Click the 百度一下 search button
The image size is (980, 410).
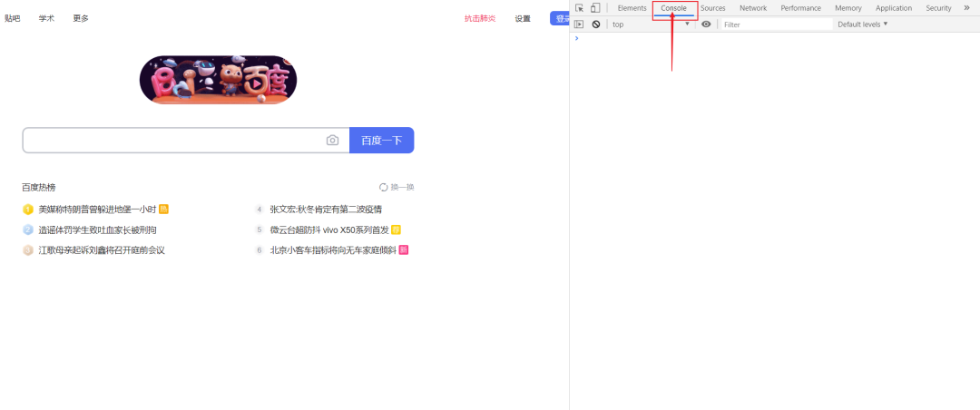tap(381, 140)
